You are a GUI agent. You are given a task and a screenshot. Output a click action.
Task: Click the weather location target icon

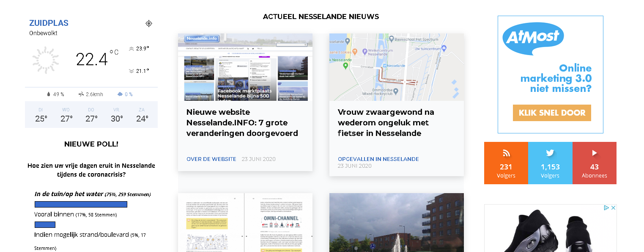point(149,23)
